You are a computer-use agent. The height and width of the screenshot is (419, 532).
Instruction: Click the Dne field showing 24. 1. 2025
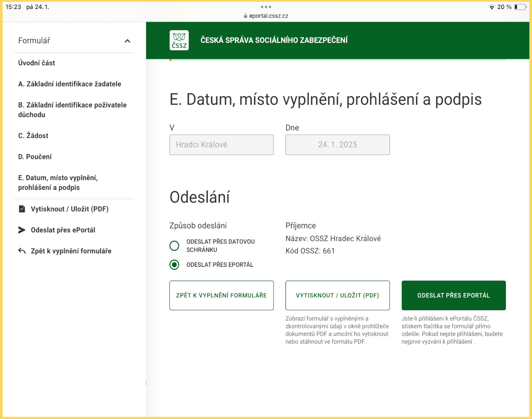click(337, 145)
